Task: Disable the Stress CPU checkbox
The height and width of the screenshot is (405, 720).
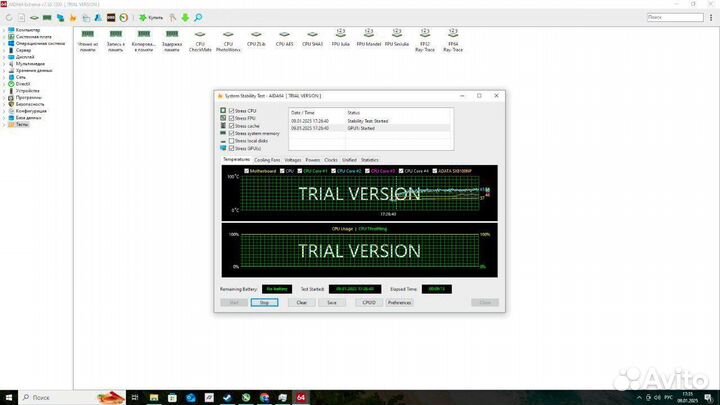Action: click(232, 111)
